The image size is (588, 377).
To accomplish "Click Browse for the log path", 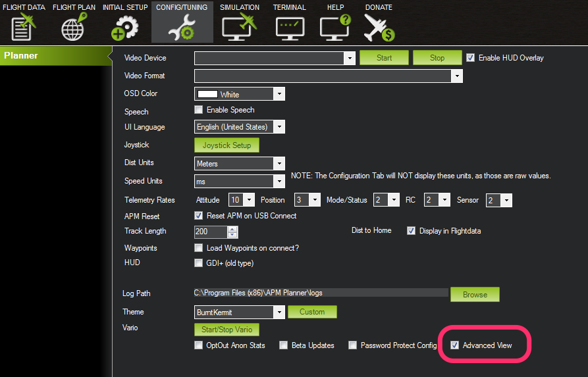I will click(475, 295).
